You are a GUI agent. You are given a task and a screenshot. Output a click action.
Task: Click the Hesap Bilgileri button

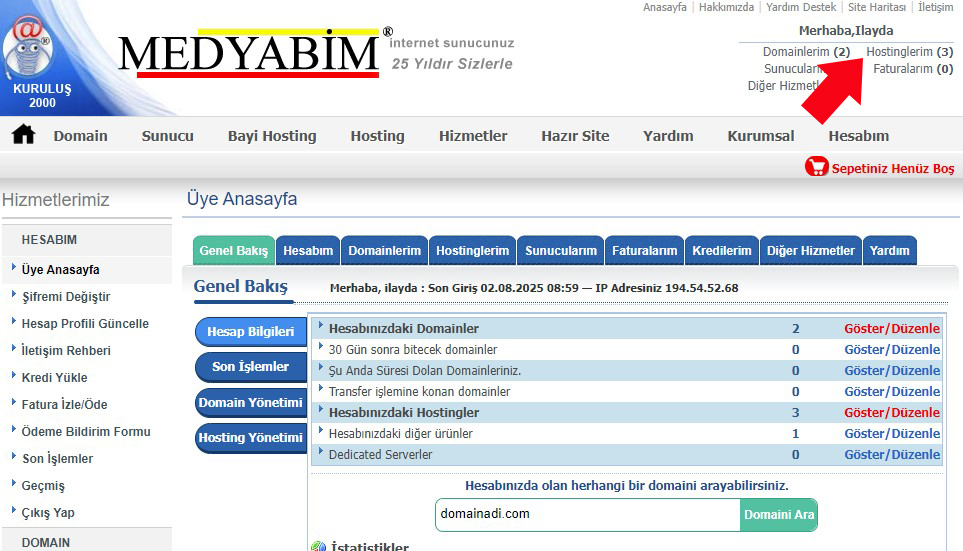pos(251,332)
